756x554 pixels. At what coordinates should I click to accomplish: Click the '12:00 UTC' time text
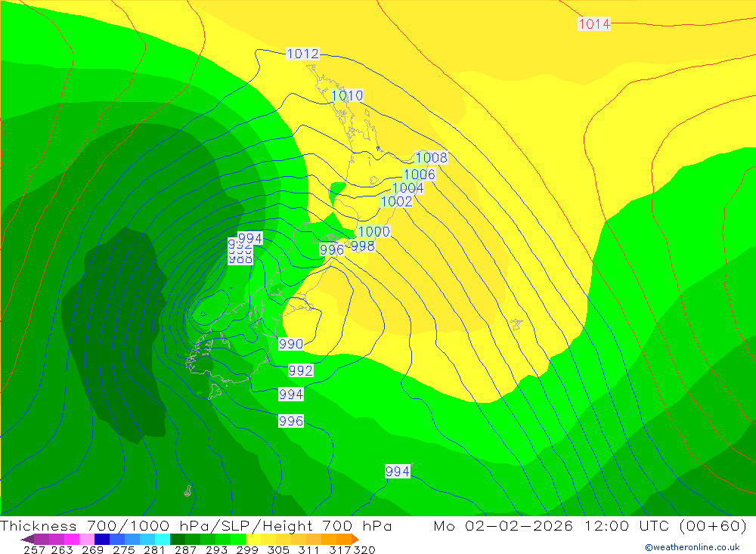pos(627,525)
